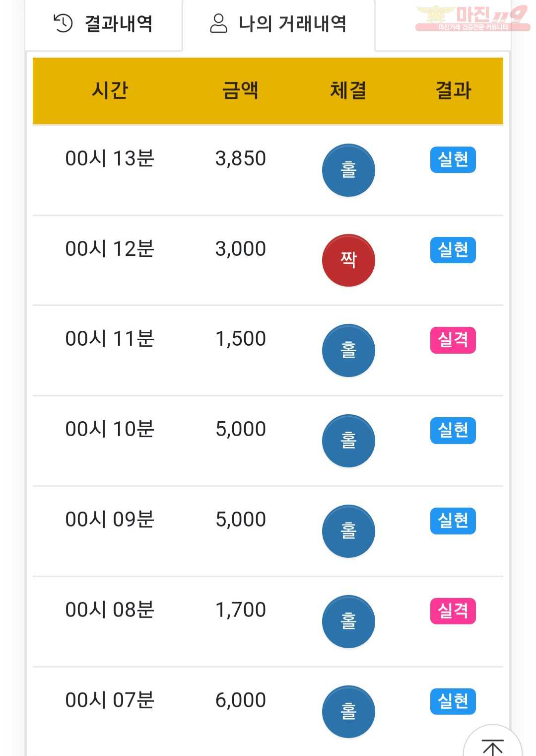Click the blue 홀 circle for 00시 13분
Viewport: 536px width, 756px height.
click(x=348, y=170)
